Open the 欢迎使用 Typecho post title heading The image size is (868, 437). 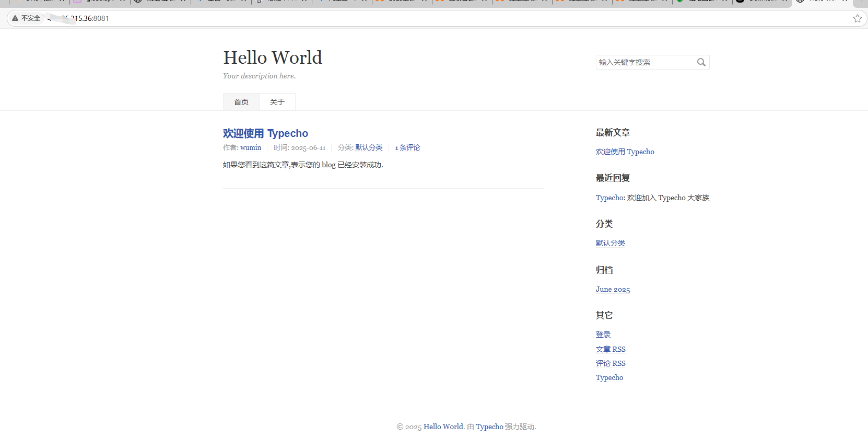[265, 133]
